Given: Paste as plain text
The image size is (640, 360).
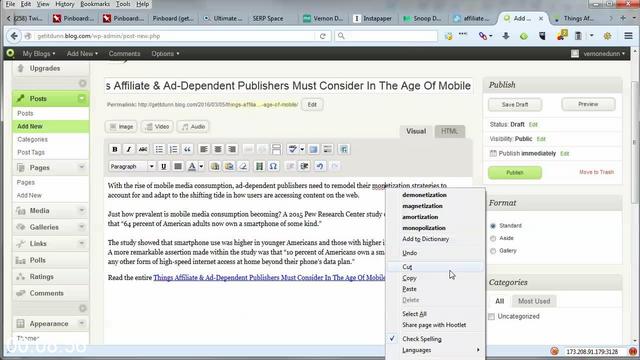Looking at the screenshot, I should tap(215, 166).
